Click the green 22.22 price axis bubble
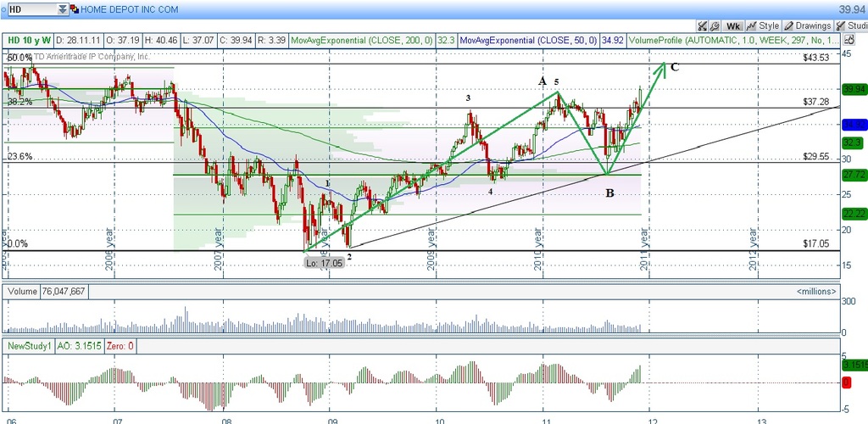The width and height of the screenshot is (868, 424). click(x=853, y=215)
